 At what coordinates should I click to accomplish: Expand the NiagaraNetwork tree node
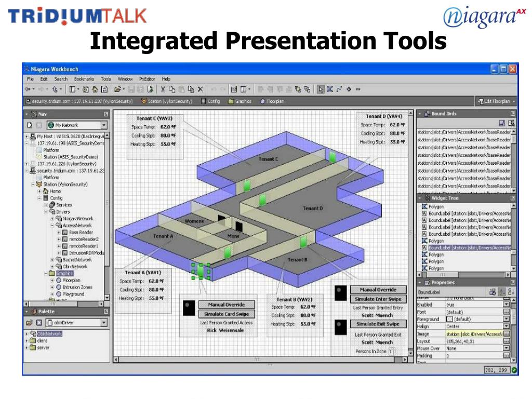click(52, 219)
